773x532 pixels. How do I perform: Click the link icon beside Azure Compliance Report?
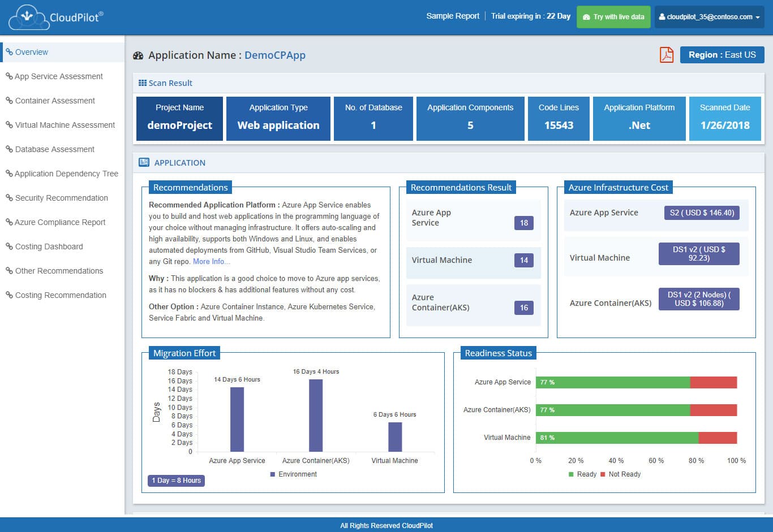[x=9, y=222]
